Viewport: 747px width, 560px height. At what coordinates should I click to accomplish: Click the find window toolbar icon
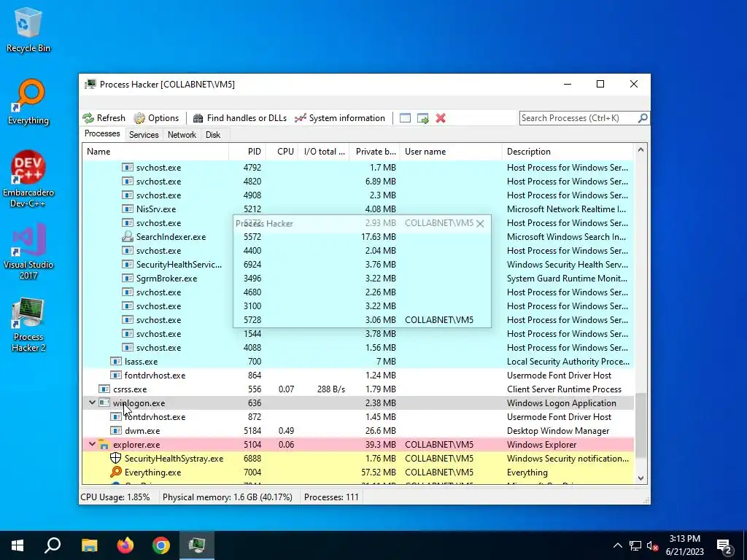tap(405, 118)
